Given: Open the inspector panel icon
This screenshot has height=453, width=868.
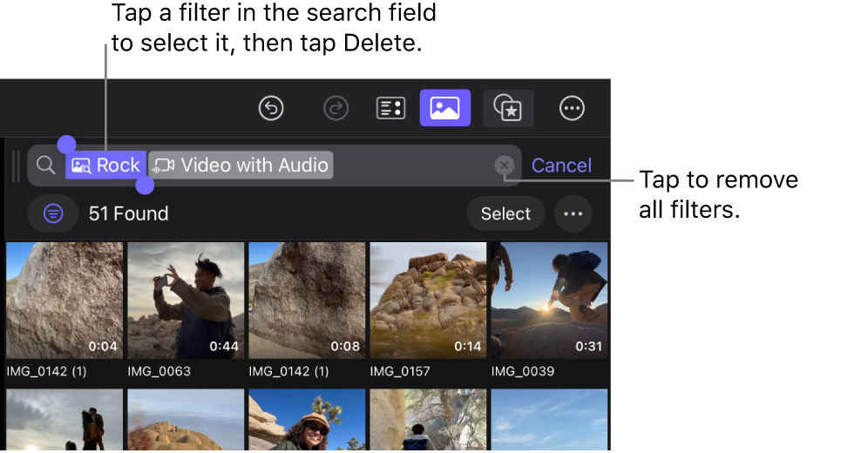Looking at the screenshot, I should point(390,108).
